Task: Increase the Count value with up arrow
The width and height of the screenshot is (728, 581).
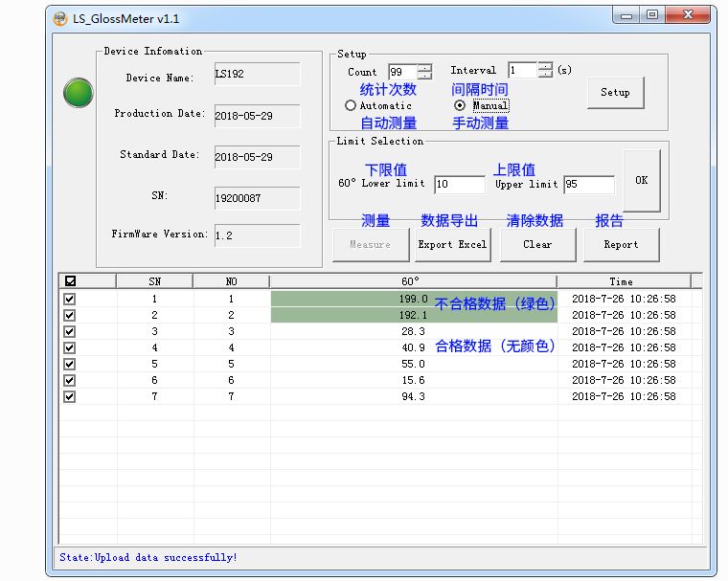Action: [x=424, y=67]
